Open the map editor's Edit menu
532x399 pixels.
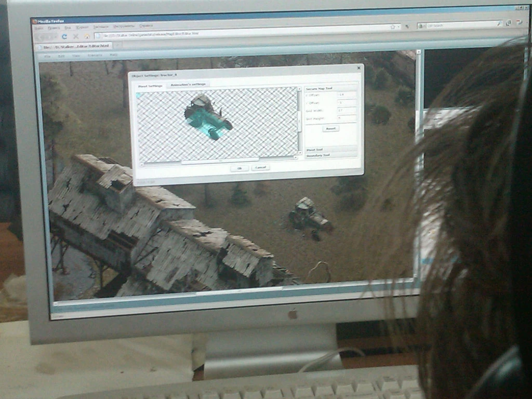pos(61,56)
